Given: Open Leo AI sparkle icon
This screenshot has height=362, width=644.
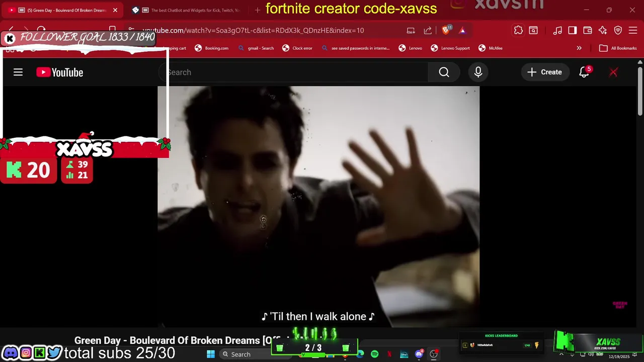Looking at the screenshot, I should click(603, 30).
